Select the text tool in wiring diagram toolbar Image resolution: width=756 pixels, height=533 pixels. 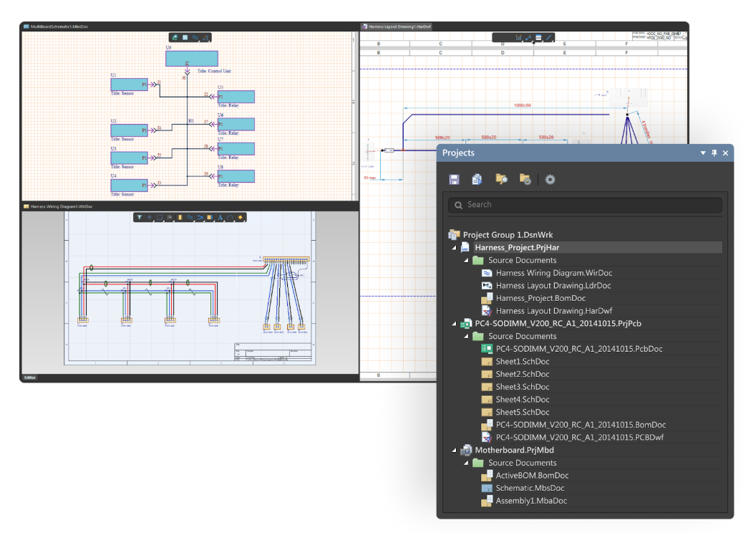220,217
